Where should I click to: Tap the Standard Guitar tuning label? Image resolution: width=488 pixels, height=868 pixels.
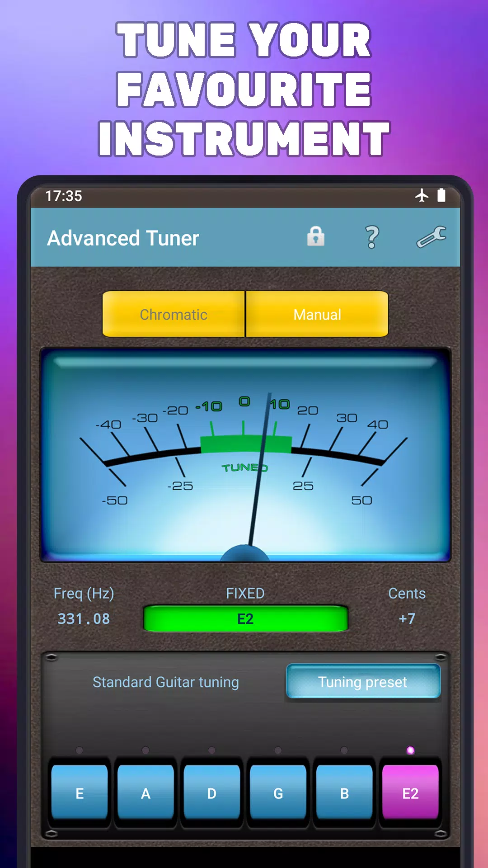pos(166,682)
